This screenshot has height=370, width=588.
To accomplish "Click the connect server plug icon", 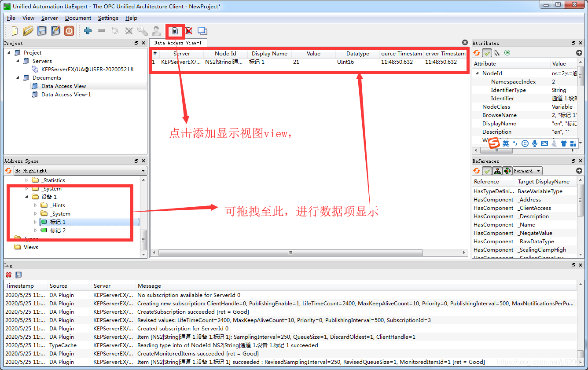I will coord(115,31).
